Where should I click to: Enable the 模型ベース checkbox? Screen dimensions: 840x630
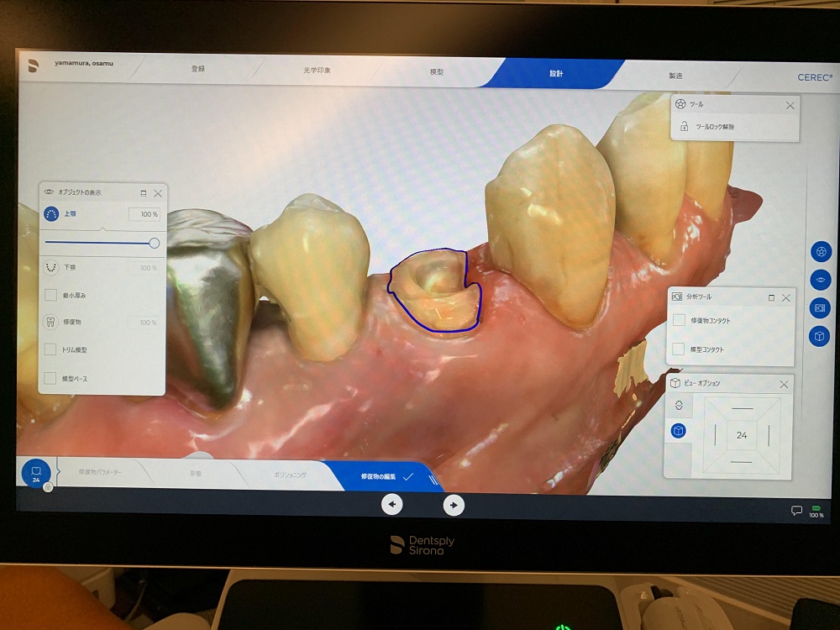pyautogui.click(x=50, y=378)
